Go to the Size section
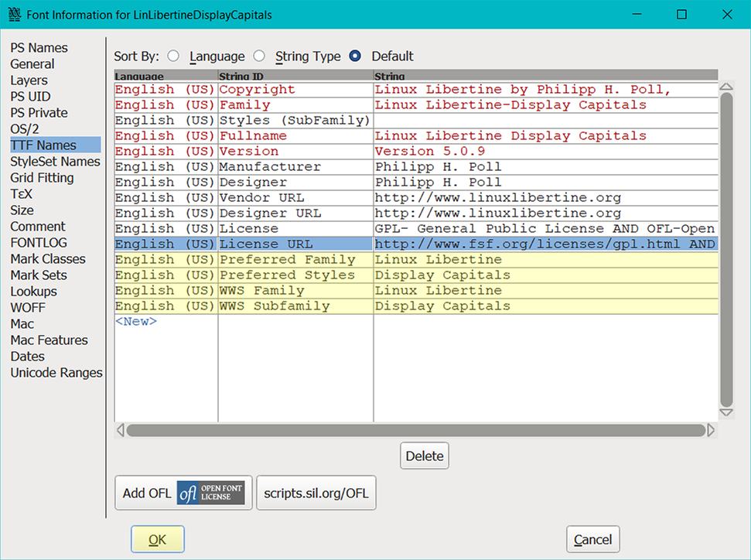 point(22,210)
